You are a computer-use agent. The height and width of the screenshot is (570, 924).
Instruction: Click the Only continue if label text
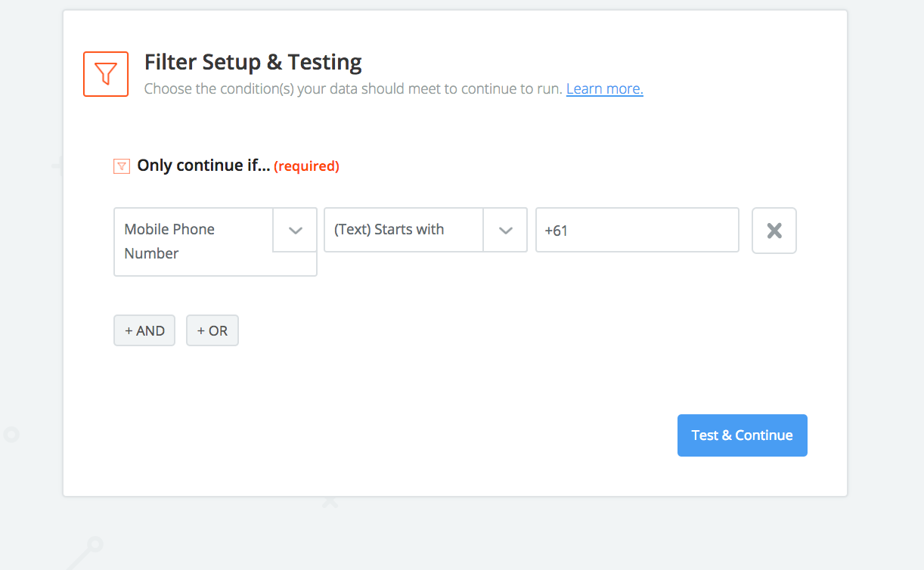[x=203, y=166]
